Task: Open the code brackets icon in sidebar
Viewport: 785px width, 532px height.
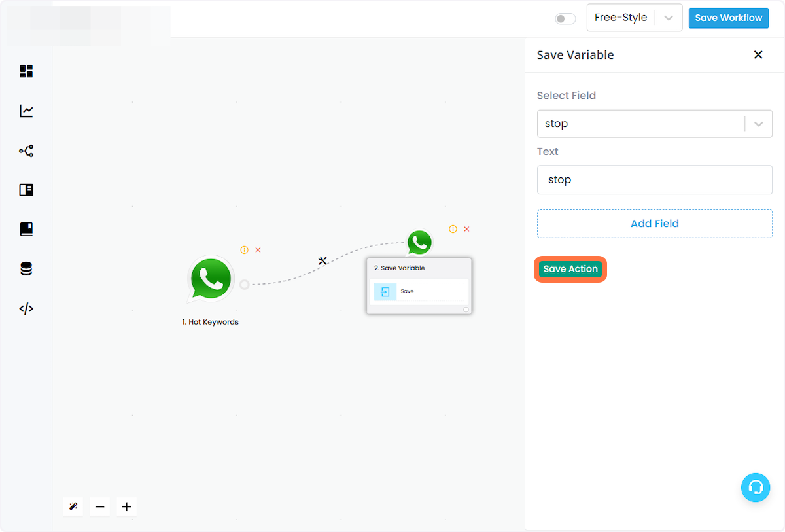Action: 26,309
